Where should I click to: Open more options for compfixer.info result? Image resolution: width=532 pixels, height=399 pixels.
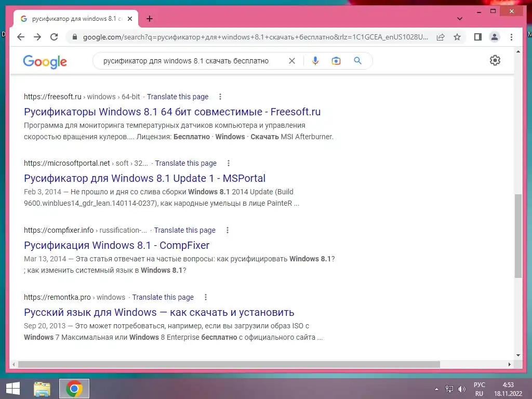pyautogui.click(x=228, y=230)
